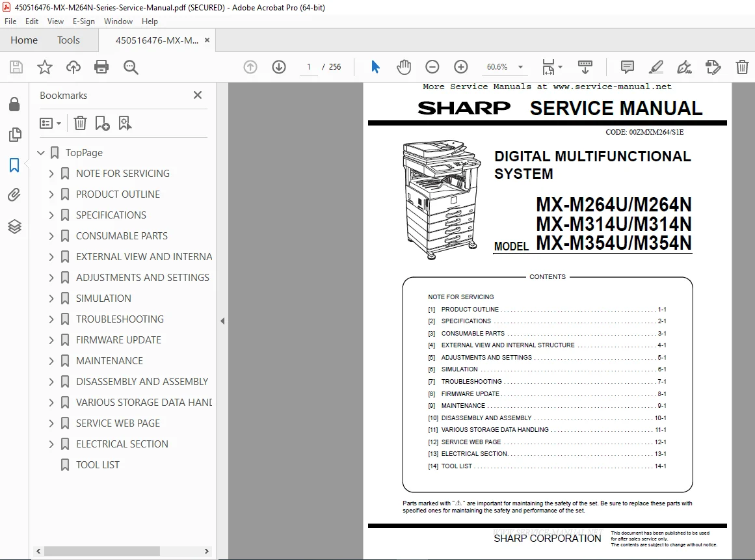Open the View menu
755x560 pixels.
click(55, 21)
